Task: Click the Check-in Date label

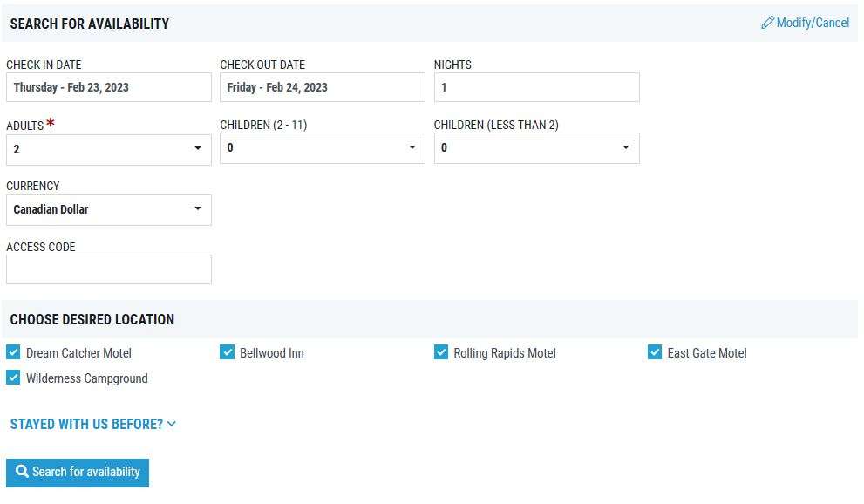Action: (44, 65)
